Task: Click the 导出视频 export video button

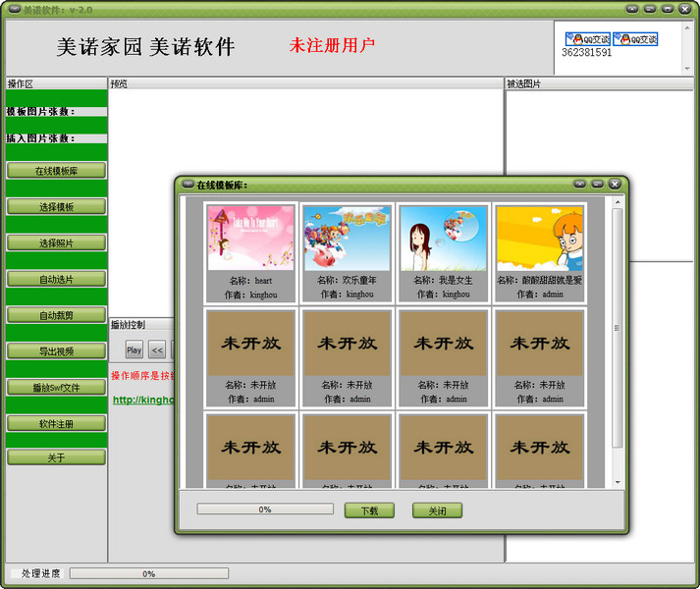Action: (x=56, y=351)
